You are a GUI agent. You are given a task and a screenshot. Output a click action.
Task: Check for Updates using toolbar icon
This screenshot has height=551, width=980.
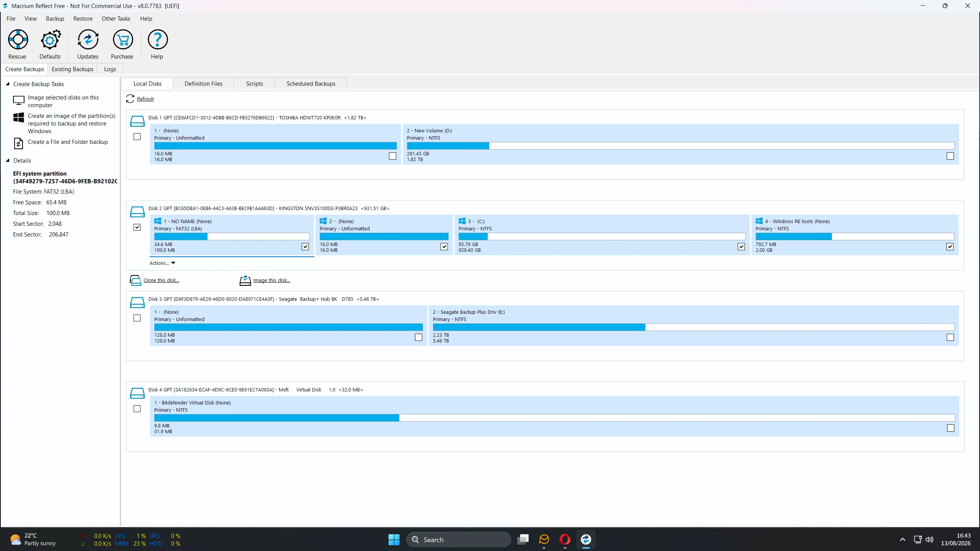pos(88,39)
